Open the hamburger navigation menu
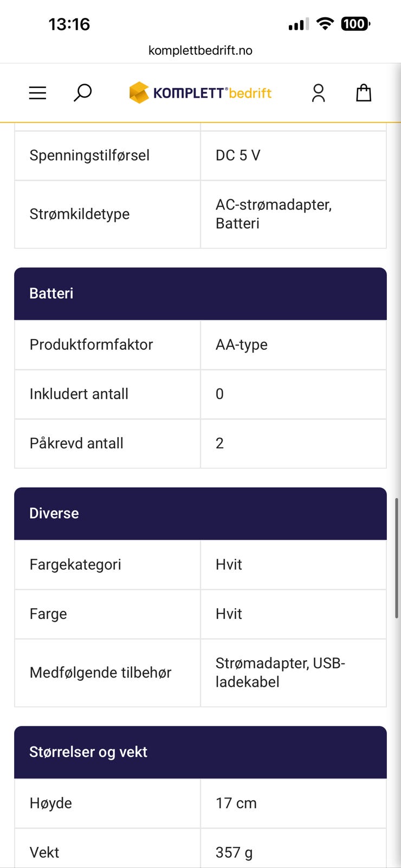This screenshot has width=401, height=868. tap(37, 93)
